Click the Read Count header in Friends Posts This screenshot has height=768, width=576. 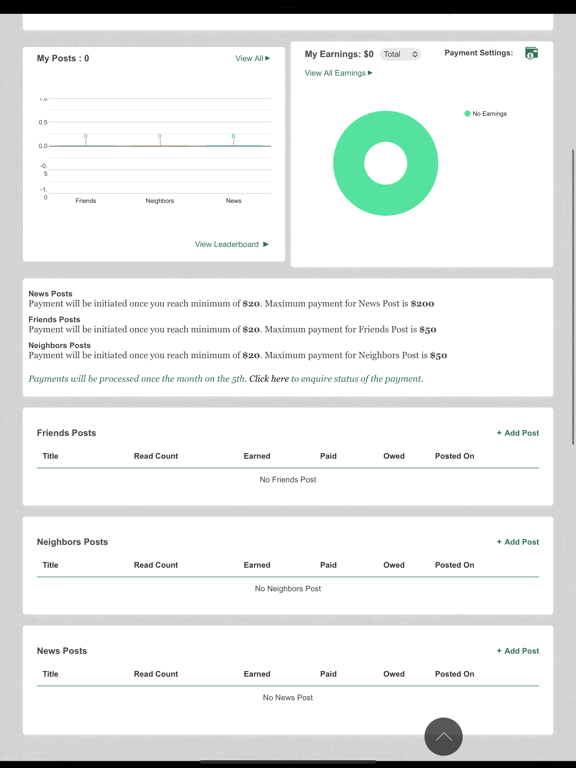click(156, 456)
